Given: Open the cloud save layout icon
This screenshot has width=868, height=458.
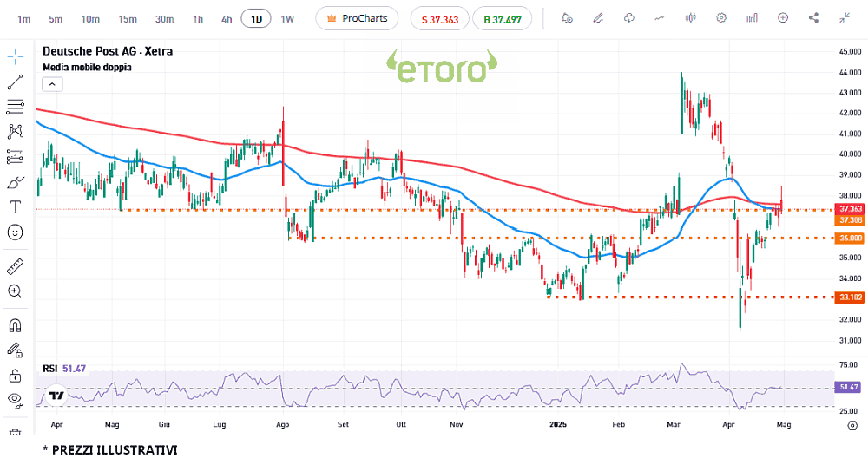Looking at the screenshot, I should pyautogui.click(x=628, y=18).
